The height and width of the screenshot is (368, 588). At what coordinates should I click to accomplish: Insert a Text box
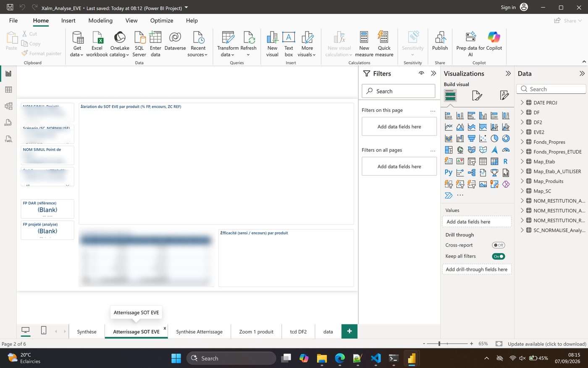289,44
